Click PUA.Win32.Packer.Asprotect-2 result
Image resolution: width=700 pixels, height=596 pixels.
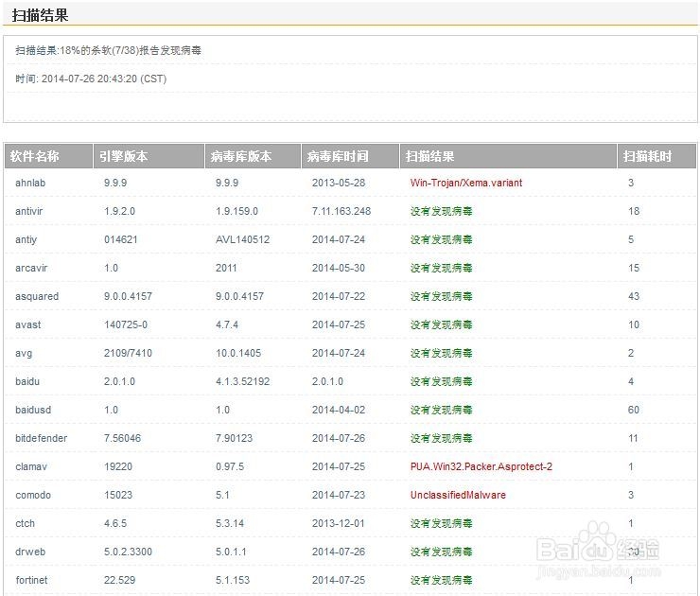(x=481, y=466)
